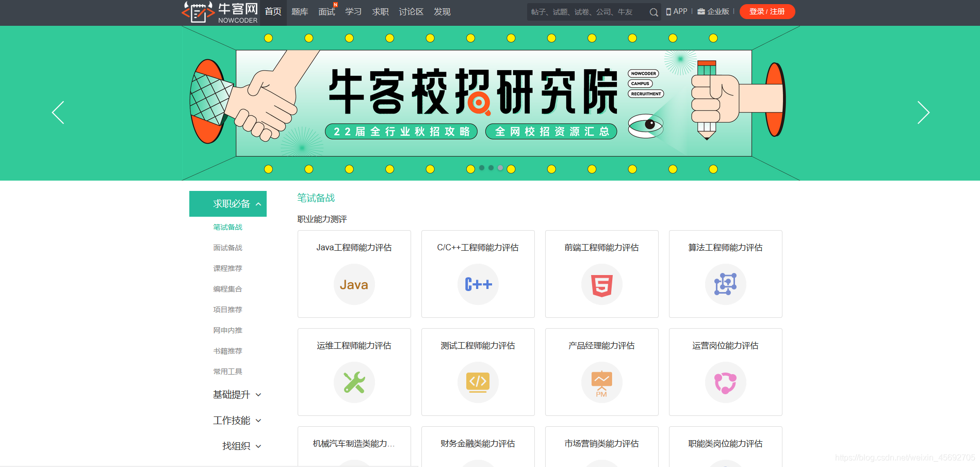Screen dimensions: 980x467
Task: Open the C++ icon assessment
Action: point(478,284)
